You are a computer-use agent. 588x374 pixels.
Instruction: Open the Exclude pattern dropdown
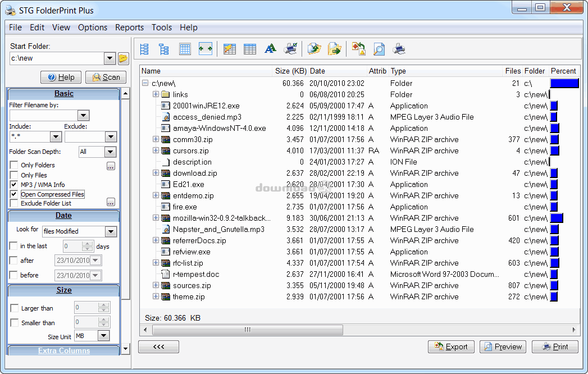(x=111, y=136)
